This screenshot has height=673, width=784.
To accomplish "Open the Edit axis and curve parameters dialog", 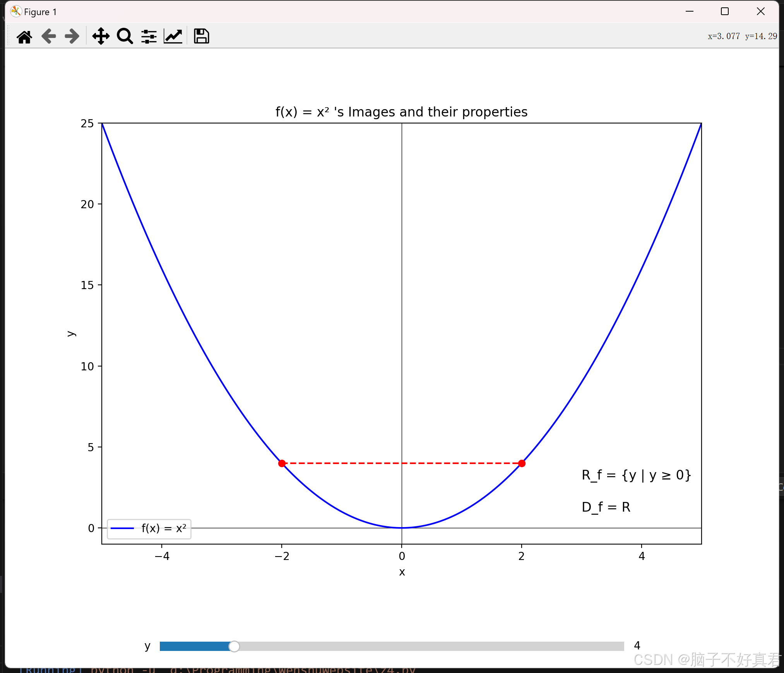I will [x=173, y=36].
